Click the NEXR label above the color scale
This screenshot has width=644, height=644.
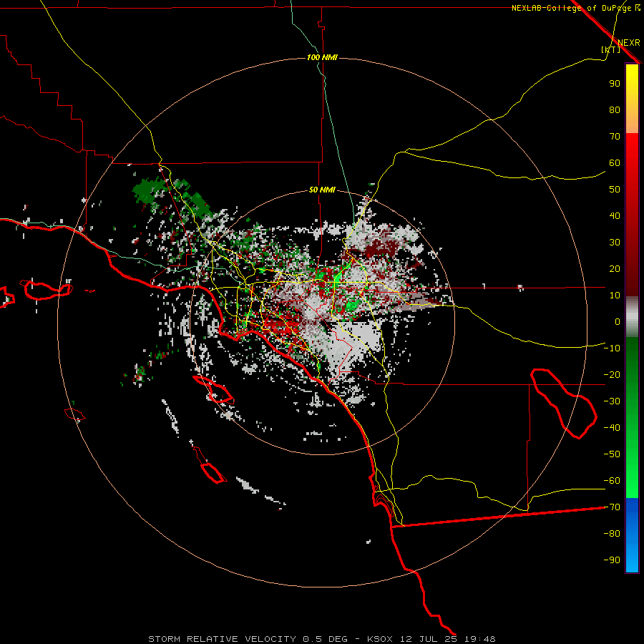click(629, 43)
